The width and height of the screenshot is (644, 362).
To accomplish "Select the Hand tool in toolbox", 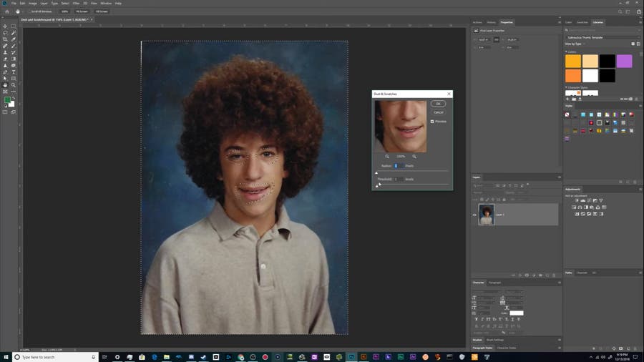I will point(5,85).
